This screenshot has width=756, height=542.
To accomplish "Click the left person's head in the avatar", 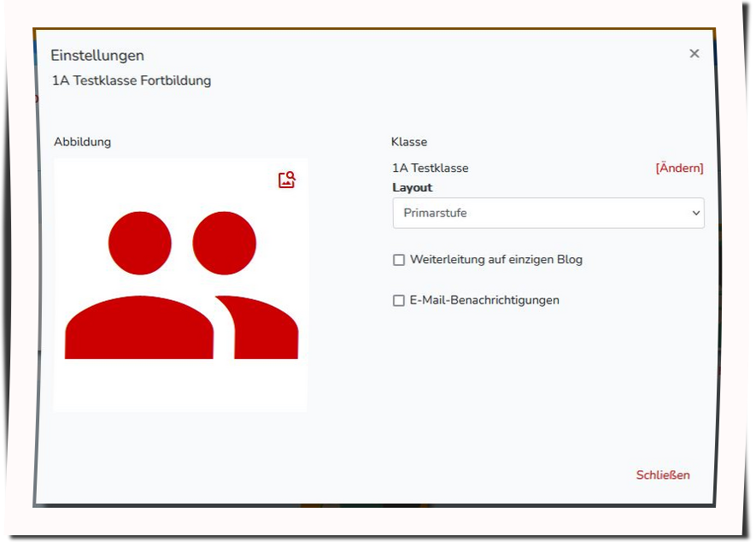I will click(x=139, y=243).
